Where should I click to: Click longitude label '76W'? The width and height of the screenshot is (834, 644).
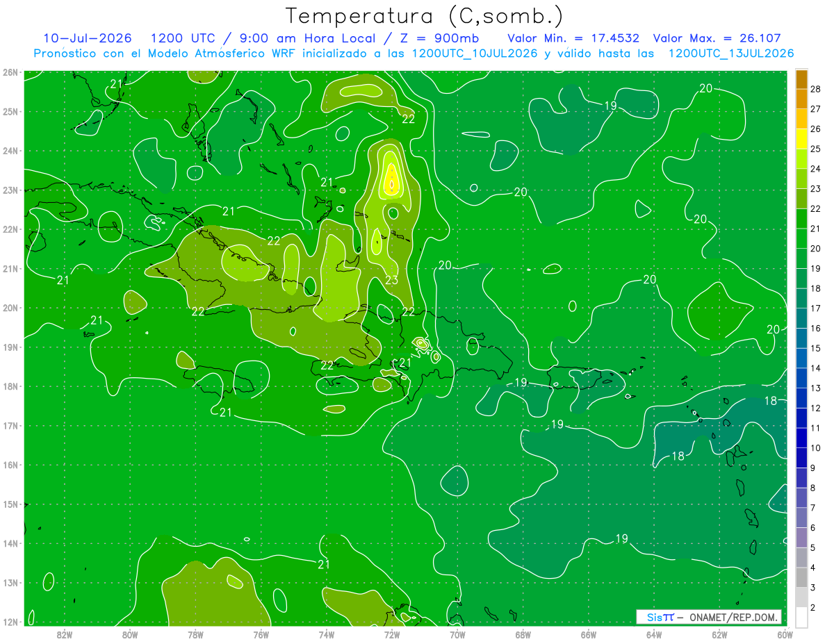[x=261, y=634]
